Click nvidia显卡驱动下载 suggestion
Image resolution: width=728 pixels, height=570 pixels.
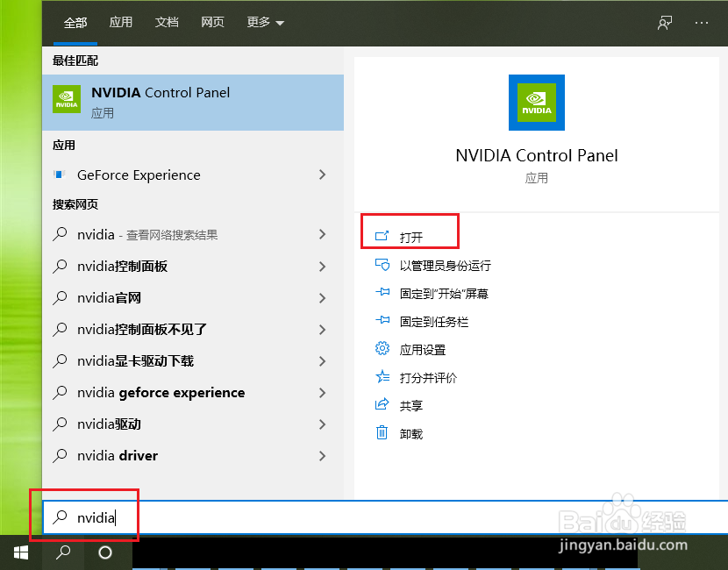[x=193, y=361]
